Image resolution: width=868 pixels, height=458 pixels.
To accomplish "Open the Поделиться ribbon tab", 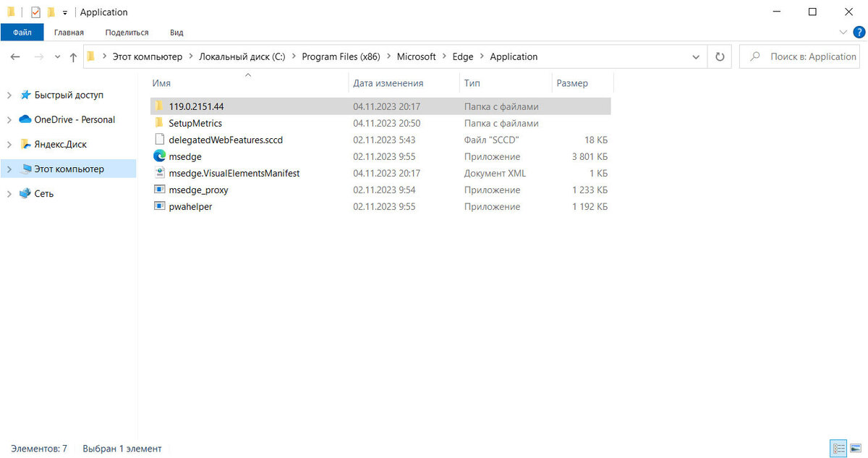I will [127, 33].
